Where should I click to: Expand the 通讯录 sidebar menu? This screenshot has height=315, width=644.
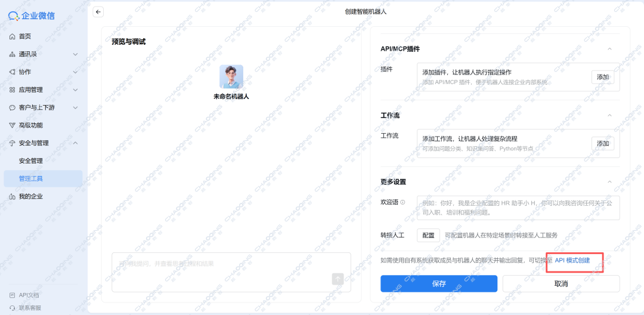point(75,54)
